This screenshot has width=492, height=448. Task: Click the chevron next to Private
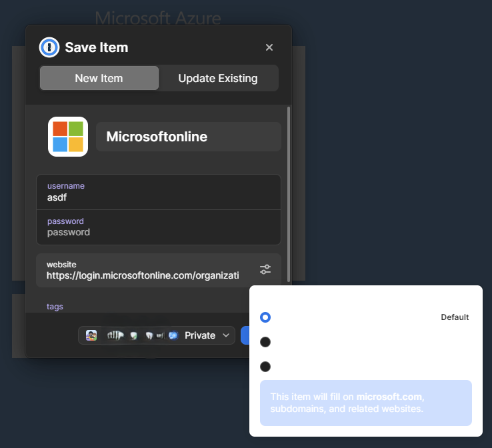click(227, 335)
